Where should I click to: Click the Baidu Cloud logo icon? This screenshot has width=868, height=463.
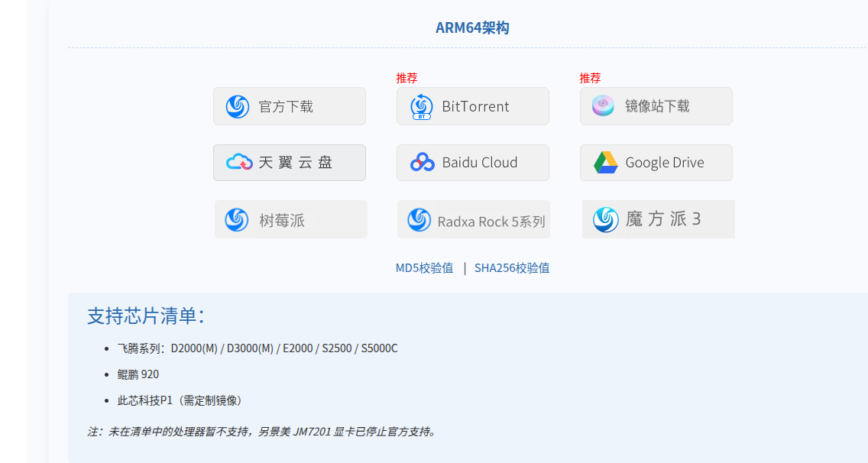(x=423, y=162)
